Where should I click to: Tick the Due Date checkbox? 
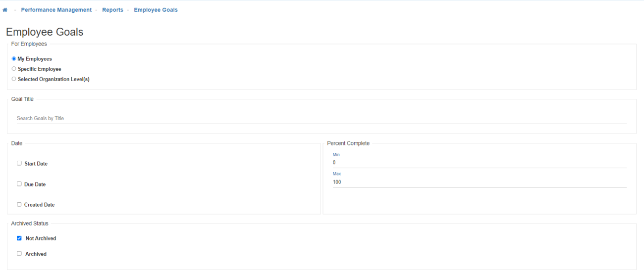[x=19, y=184]
